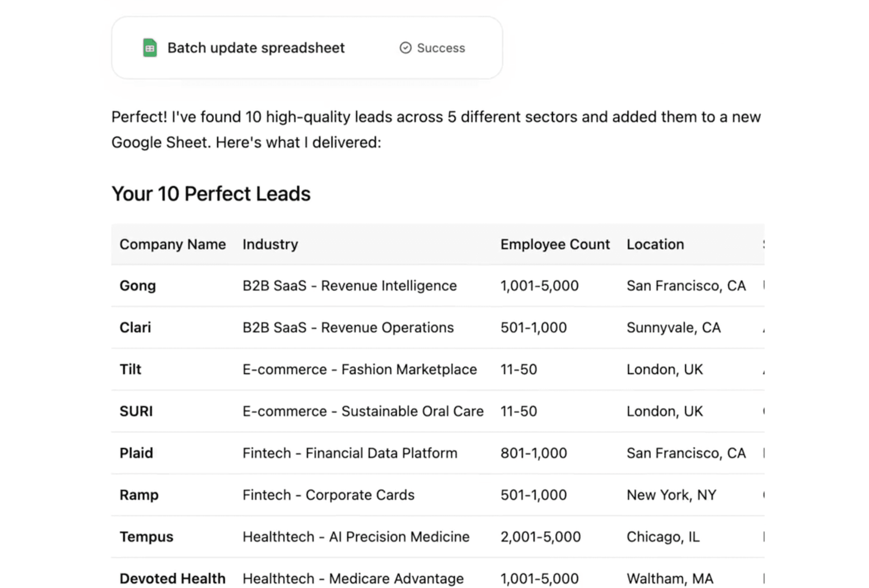Click the Tempus company name
The height and width of the screenshot is (588, 869).
click(146, 536)
